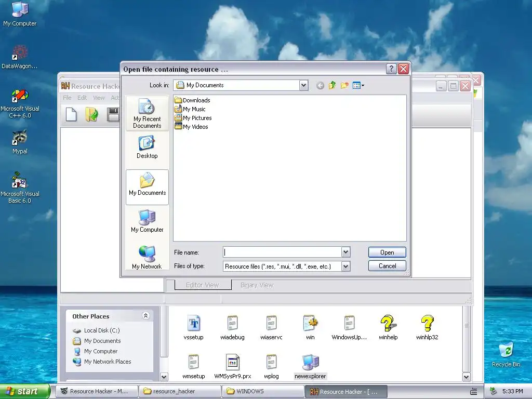Select My Documents in places bar
Image resolution: width=532 pixels, height=399 pixels.
147,187
